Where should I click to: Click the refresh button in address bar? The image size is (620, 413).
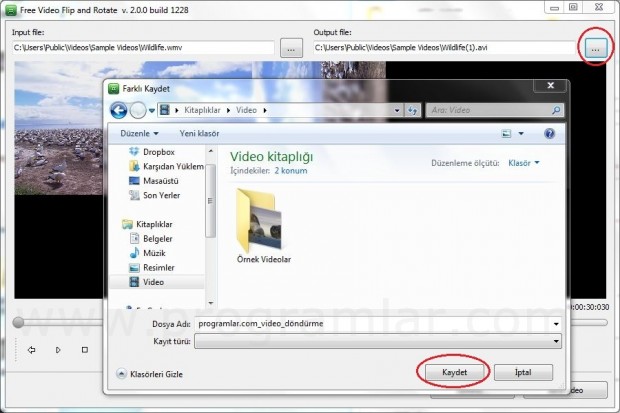click(412, 110)
